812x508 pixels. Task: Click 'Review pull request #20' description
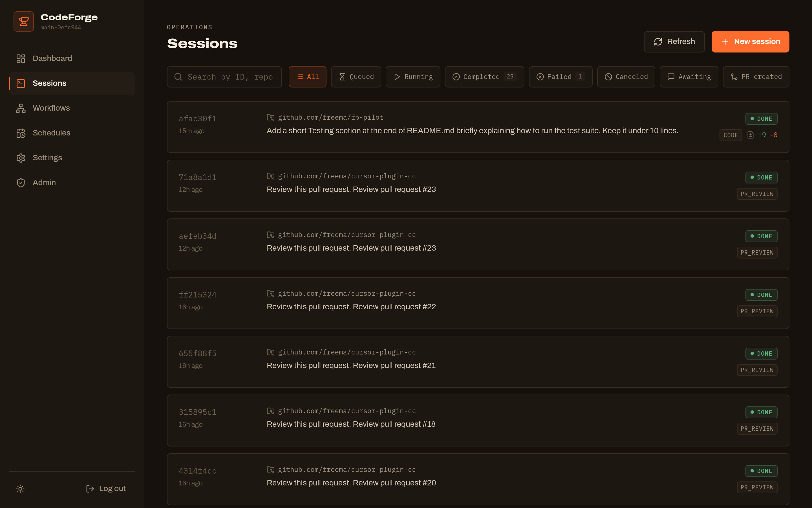coord(394,483)
